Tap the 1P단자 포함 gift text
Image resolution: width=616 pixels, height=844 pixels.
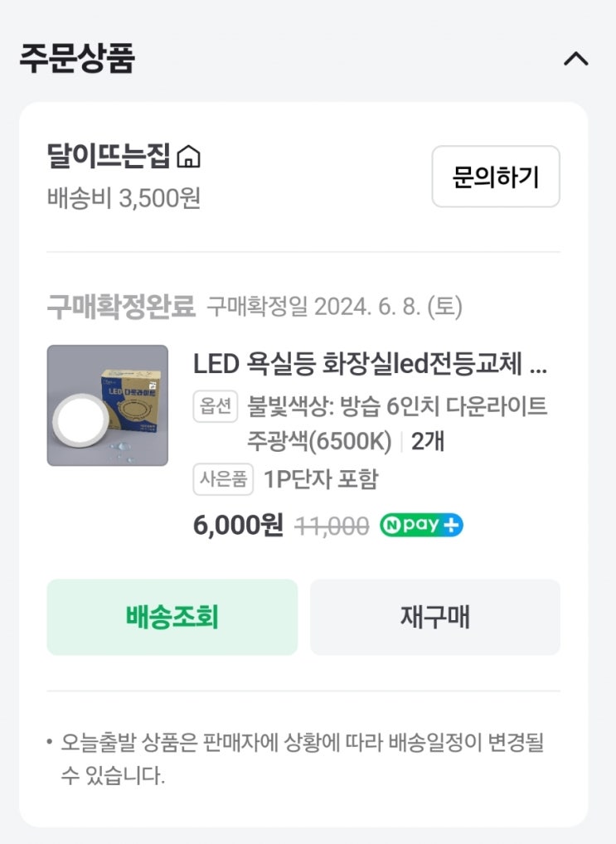321,479
